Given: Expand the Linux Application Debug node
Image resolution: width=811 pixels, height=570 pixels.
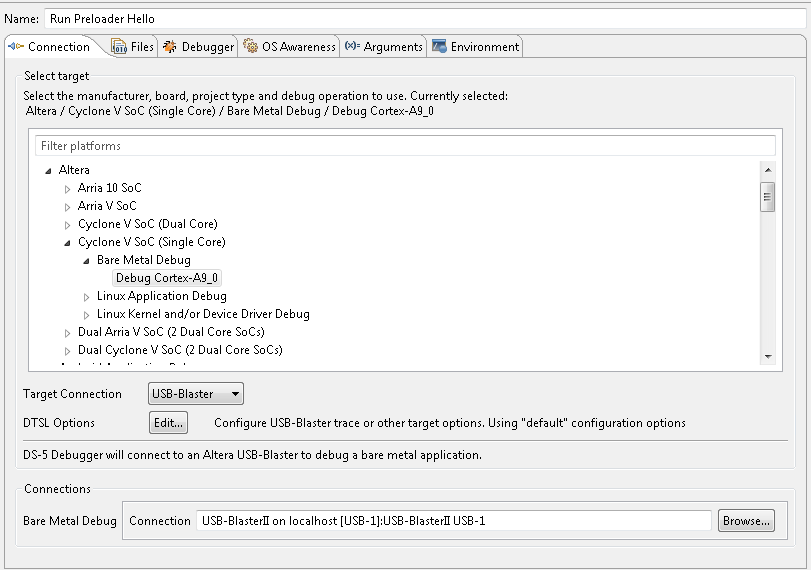Looking at the screenshot, I should tap(86, 297).
